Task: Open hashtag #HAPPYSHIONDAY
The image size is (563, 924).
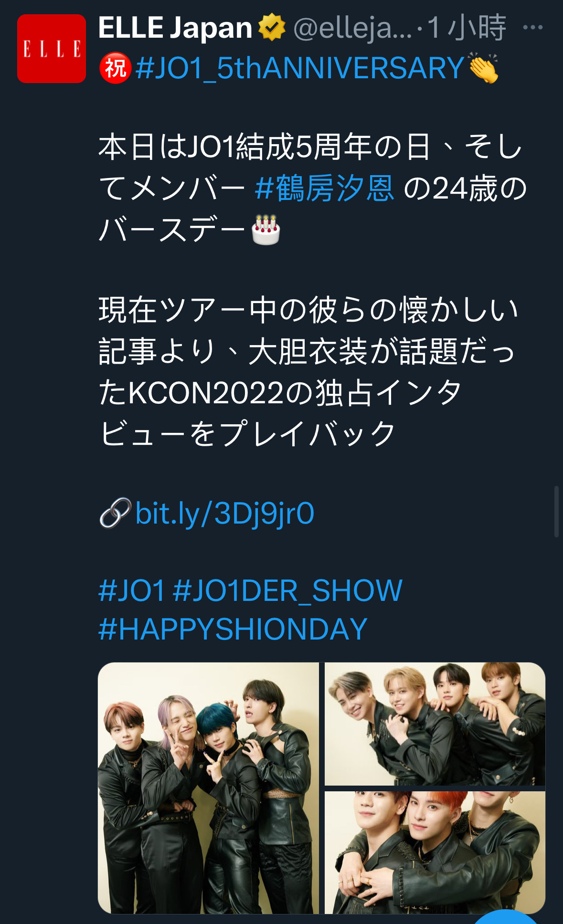Action: 233,629
